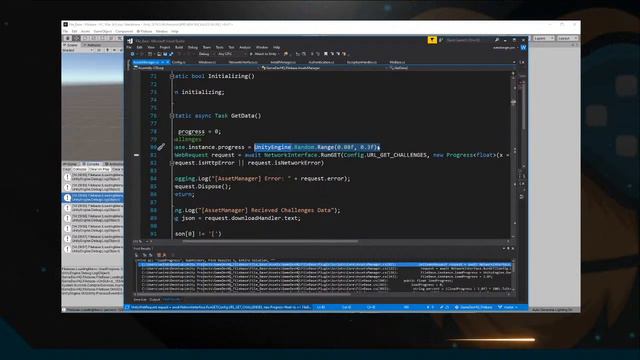Collapse the if block at line 82
Image resolution: width=640 pixels, height=360 pixels.
[x=172, y=163]
